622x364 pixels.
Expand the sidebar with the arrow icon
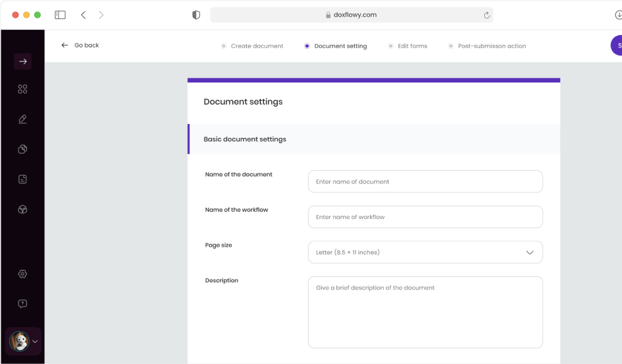tap(22, 61)
